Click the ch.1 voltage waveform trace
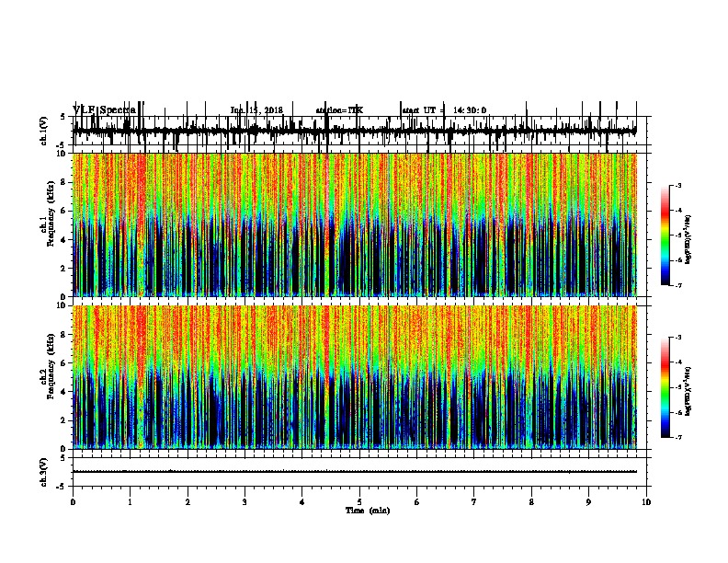 click(355, 131)
